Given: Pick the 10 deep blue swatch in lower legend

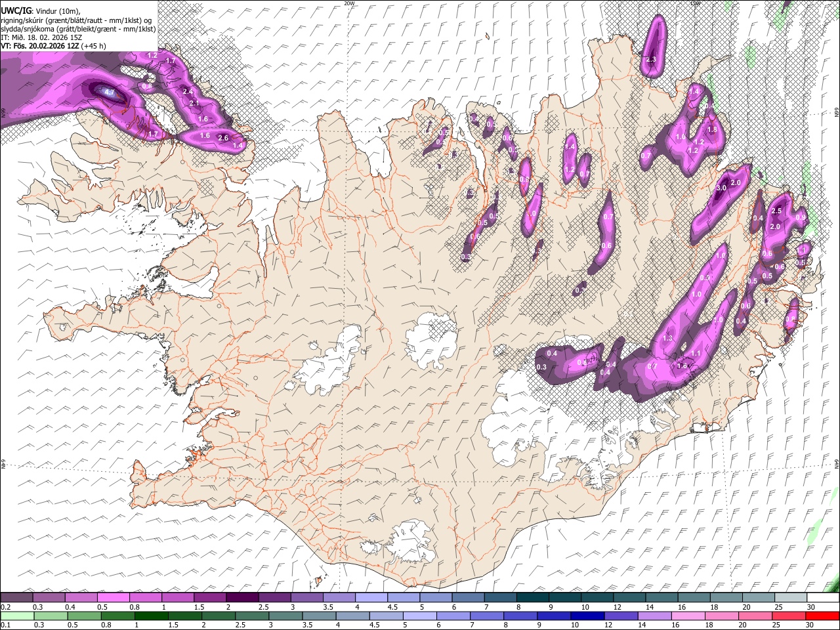Looking at the screenshot, I should [588, 616].
